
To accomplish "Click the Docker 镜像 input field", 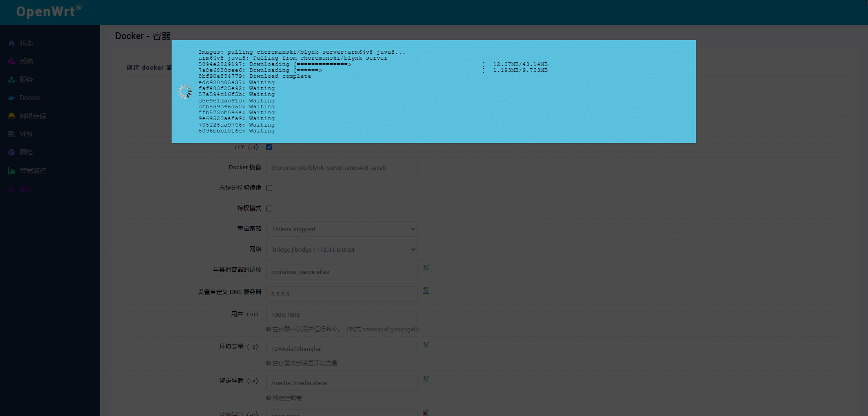I will (x=342, y=167).
